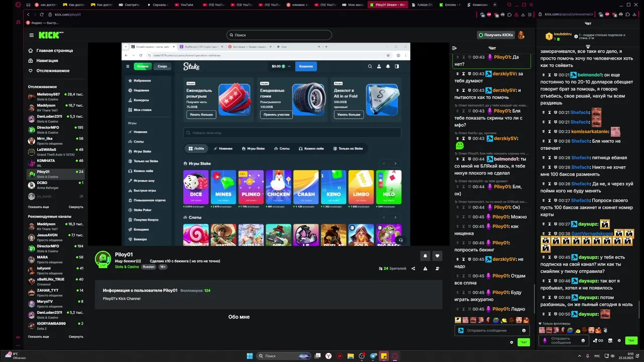Click the green Чат button in popout chat
The height and width of the screenshot is (362, 644).
(x=631, y=340)
